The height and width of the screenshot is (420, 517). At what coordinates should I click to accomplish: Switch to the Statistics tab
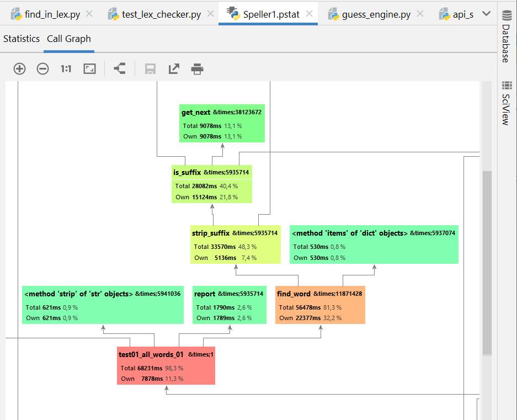(x=22, y=39)
